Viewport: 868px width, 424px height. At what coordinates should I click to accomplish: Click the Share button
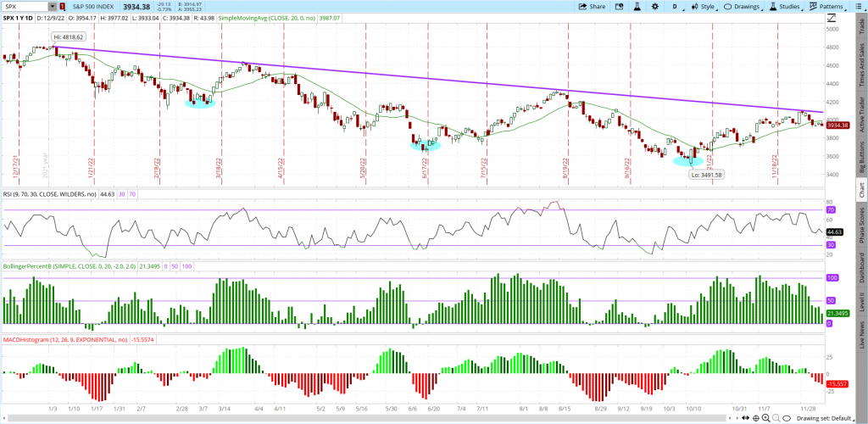pos(592,7)
